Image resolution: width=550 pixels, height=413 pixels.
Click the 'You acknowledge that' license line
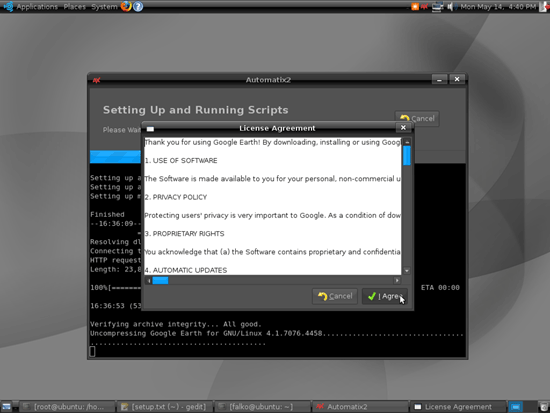coord(273,252)
